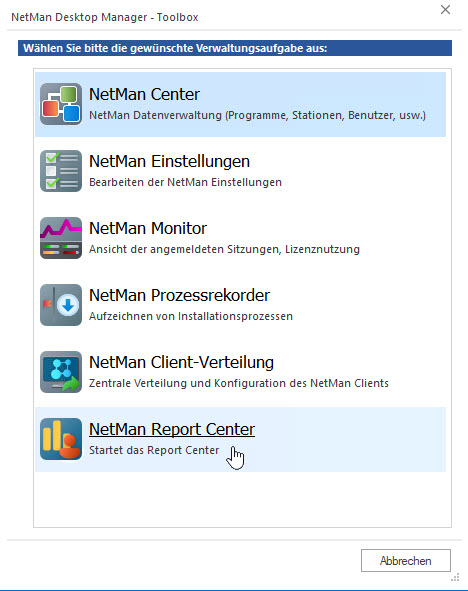Click 'Aufzeichnen von Installationsprozessen' description
This screenshot has width=468, height=591.
pos(191,316)
